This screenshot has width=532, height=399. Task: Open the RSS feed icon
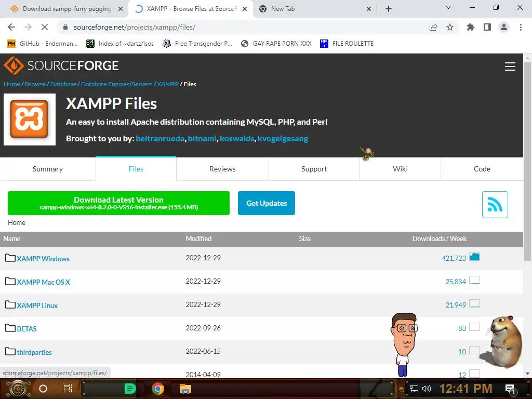pyautogui.click(x=495, y=205)
